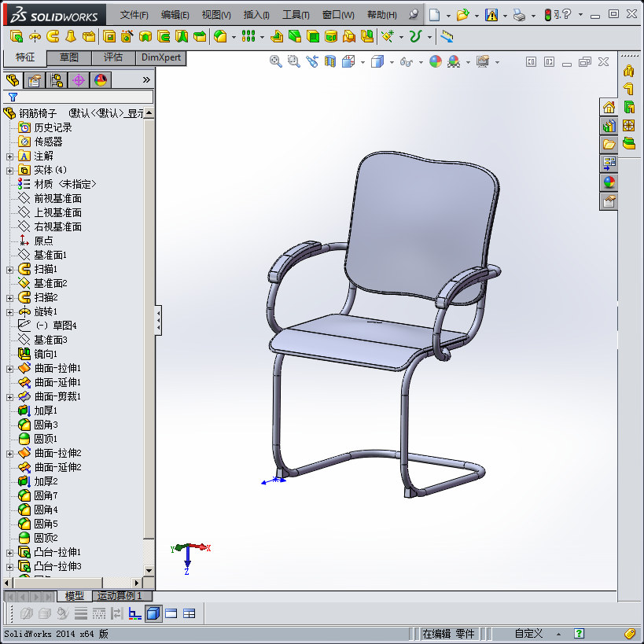Open the Hole Wizard tool
Viewport: 644px width, 644px height.
click(127, 36)
